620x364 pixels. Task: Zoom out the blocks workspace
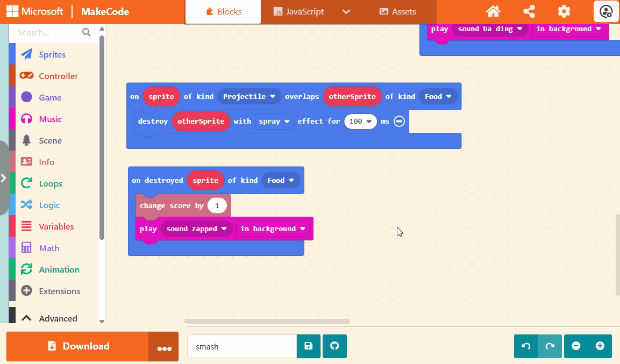tap(576, 346)
